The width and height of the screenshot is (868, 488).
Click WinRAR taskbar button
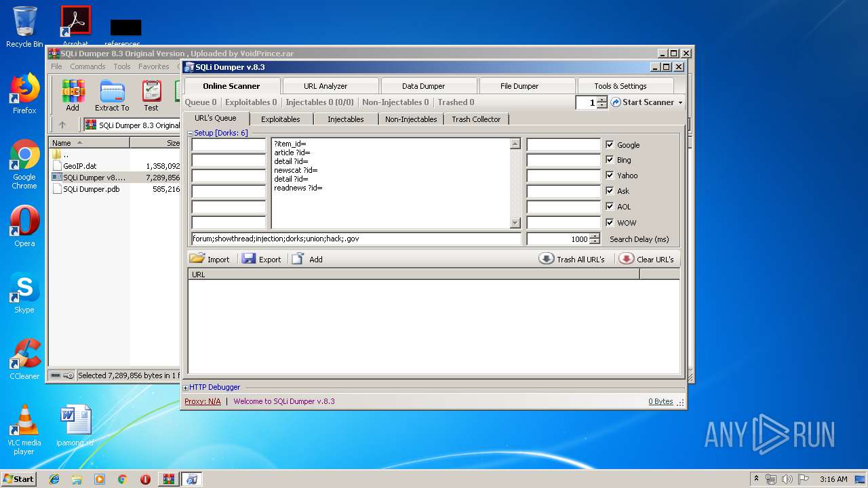pos(169,479)
